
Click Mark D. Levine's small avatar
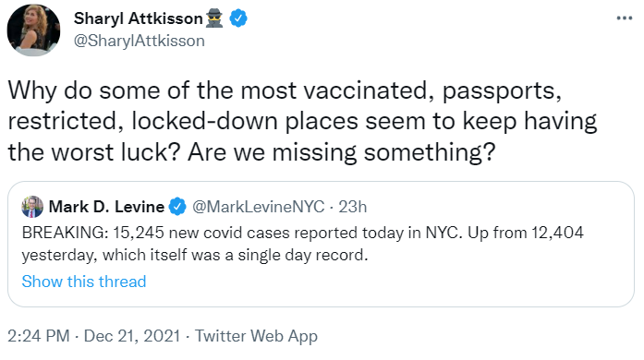point(32,207)
